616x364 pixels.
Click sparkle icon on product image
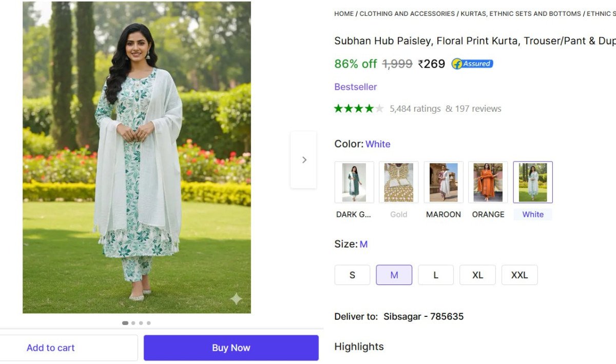point(236,299)
